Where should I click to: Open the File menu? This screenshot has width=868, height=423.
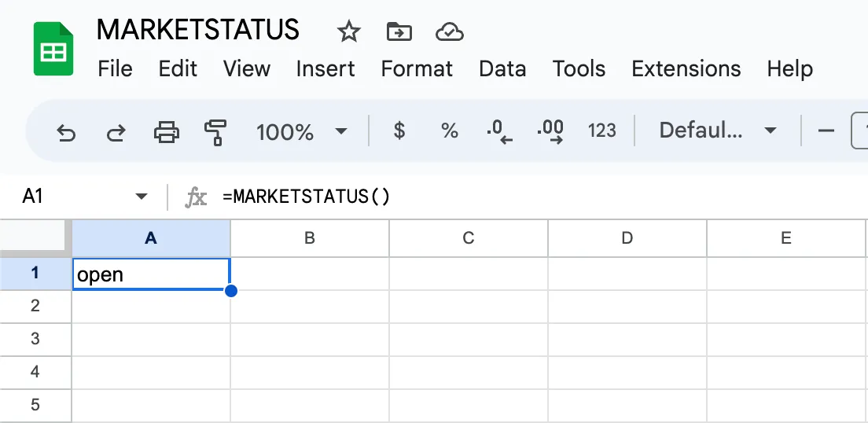(115, 69)
